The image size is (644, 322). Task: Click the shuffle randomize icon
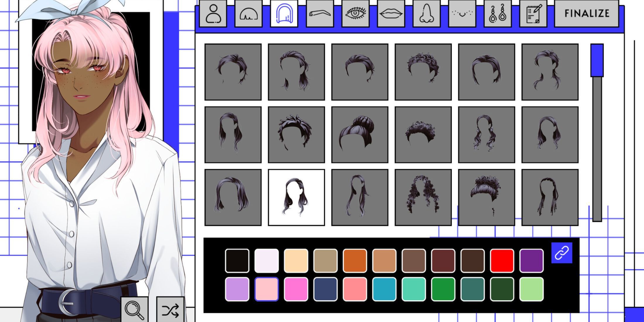[170, 310]
